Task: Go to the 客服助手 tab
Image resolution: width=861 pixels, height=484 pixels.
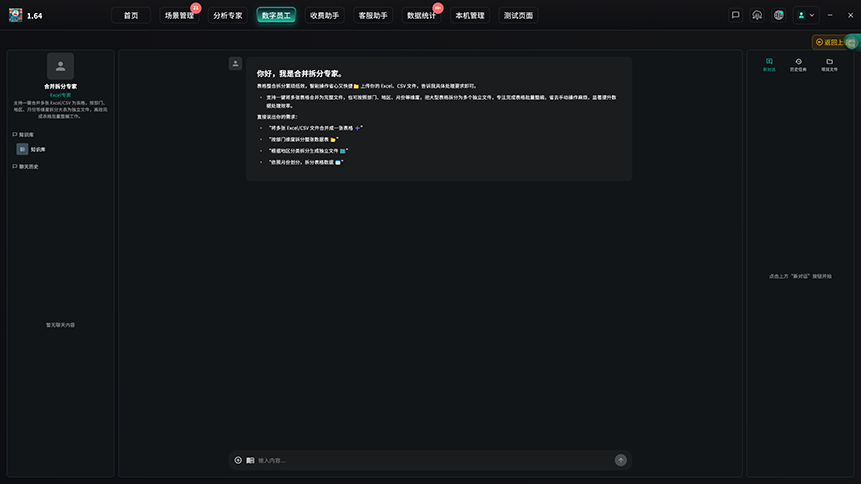Action: [373, 15]
